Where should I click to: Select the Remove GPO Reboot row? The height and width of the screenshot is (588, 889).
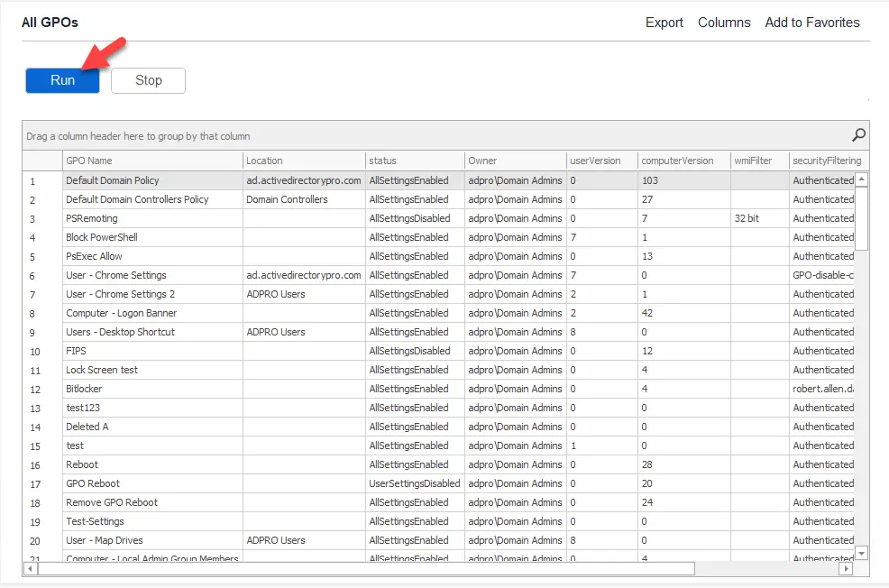438,502
